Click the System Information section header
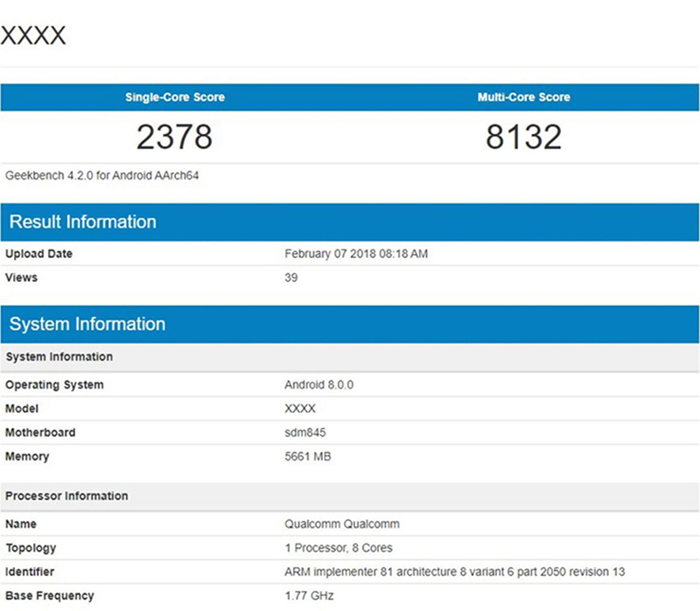 pyautogui.click(x=87, y=324)
